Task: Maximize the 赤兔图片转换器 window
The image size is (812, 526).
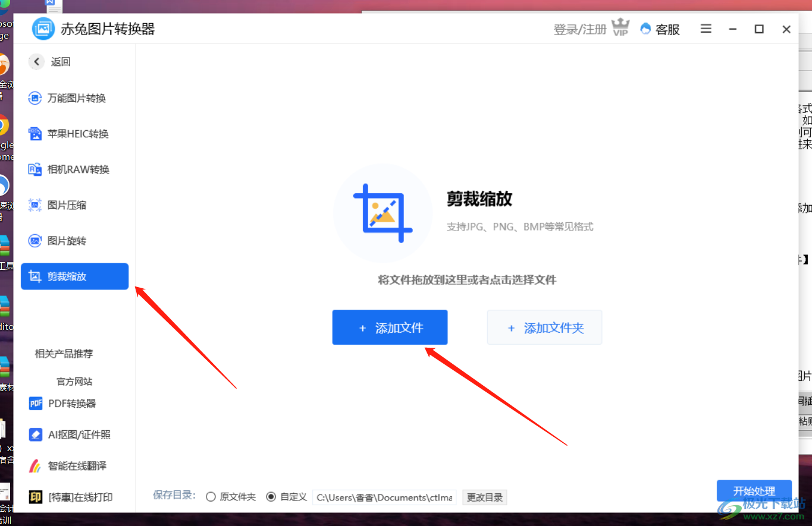Action: [759, 29]
